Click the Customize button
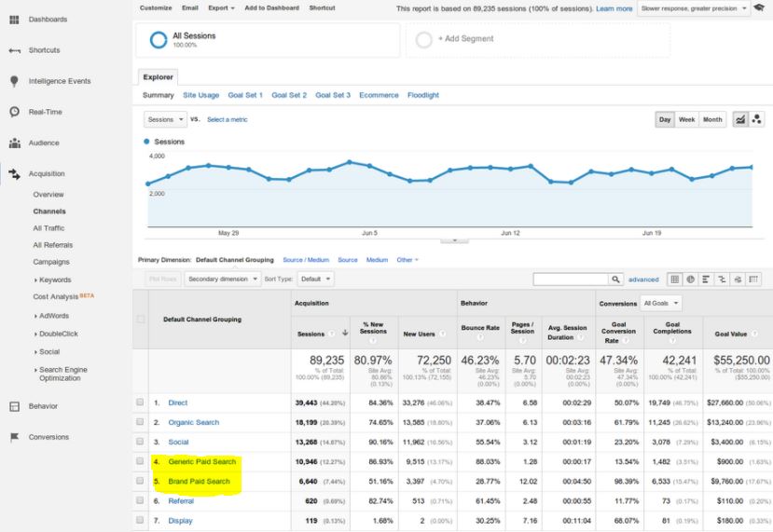Screen dimensions: 773x532 coord(156,7)
